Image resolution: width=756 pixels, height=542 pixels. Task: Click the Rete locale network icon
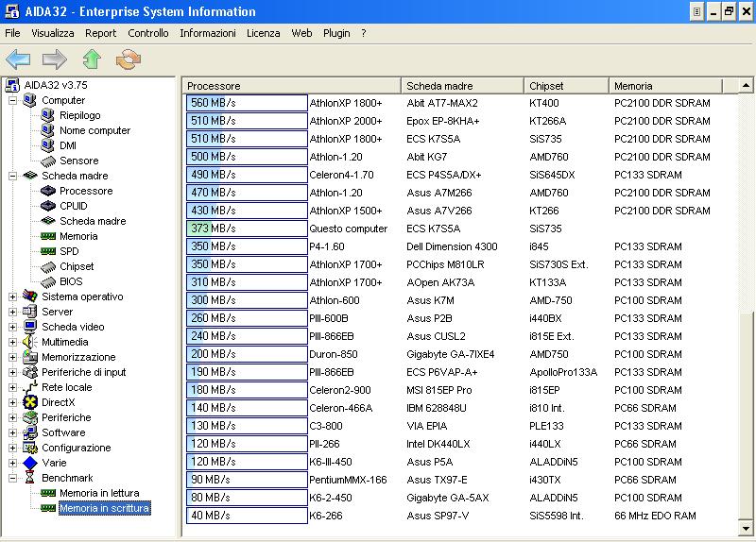tap(30, 387)
